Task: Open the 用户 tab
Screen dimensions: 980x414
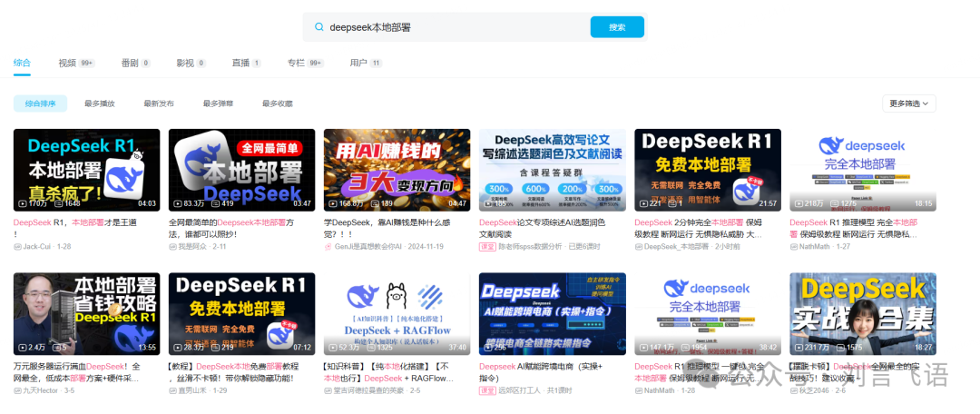Action: pos(367,64)
